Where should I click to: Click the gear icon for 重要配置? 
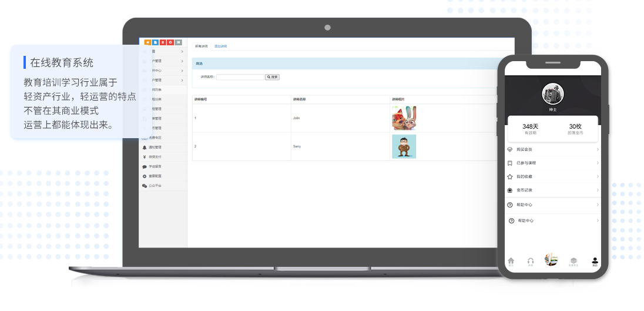[x=145, y=176]
